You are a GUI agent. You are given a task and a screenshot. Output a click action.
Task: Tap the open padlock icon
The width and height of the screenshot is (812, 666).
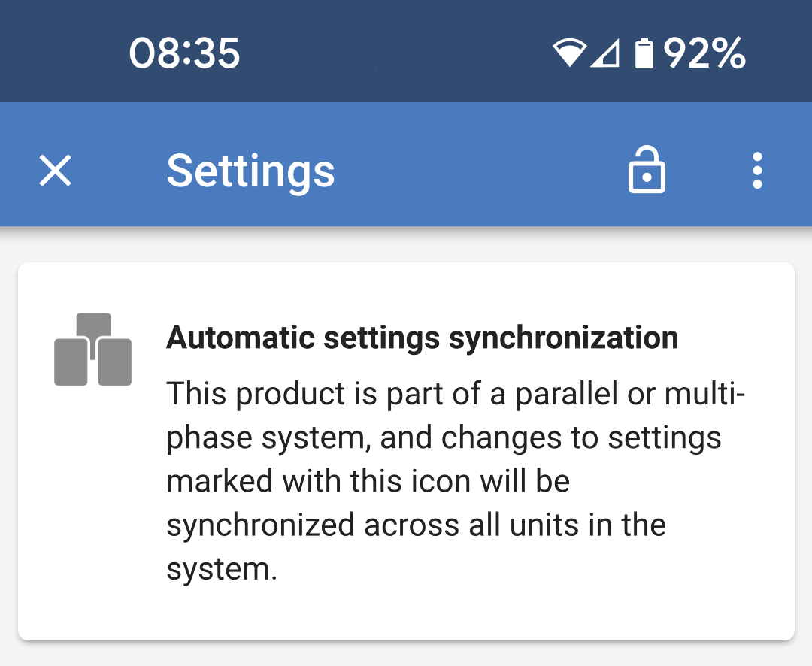tap(647, 171)
